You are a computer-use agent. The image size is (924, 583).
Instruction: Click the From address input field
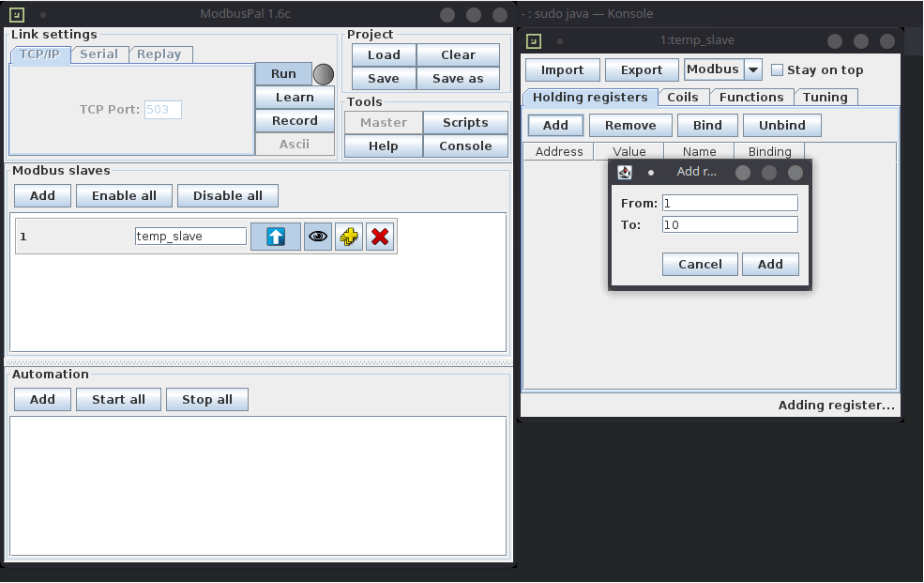[x=729, y=203]
